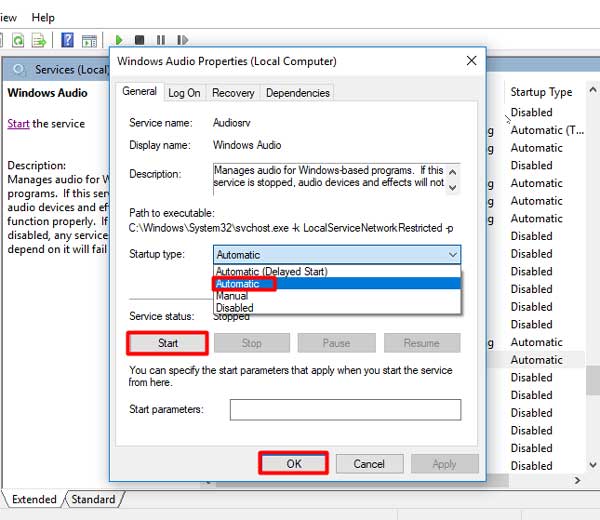Viewport: 600px width, 520px height.
Task: Click the Cancel button
Action: click(369, 464)
